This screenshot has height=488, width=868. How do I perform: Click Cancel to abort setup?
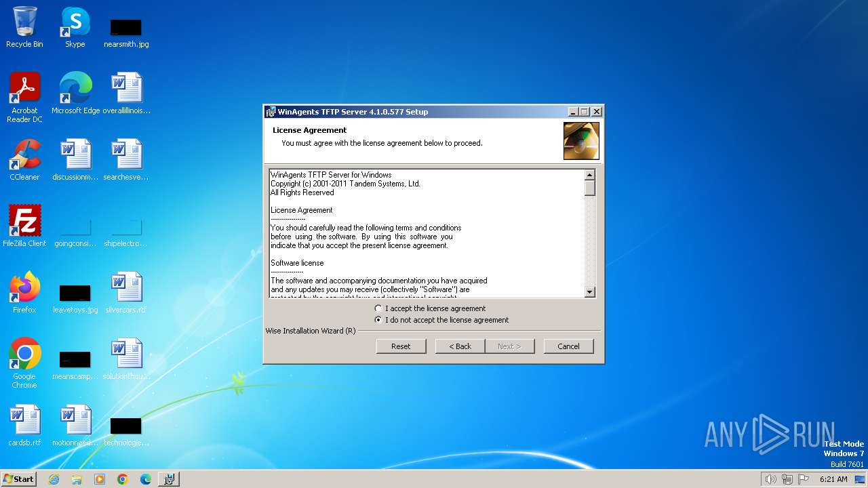[x=568, y=346]
